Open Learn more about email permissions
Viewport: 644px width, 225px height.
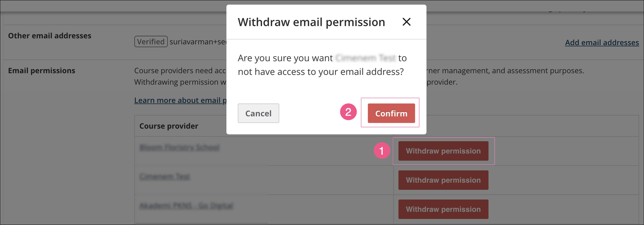point(180,100)
